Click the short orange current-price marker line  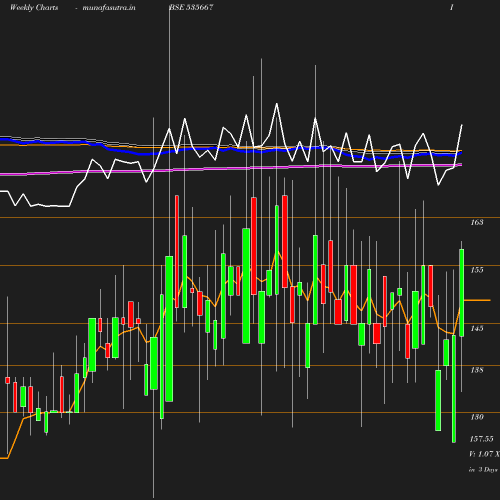[477, 300]
